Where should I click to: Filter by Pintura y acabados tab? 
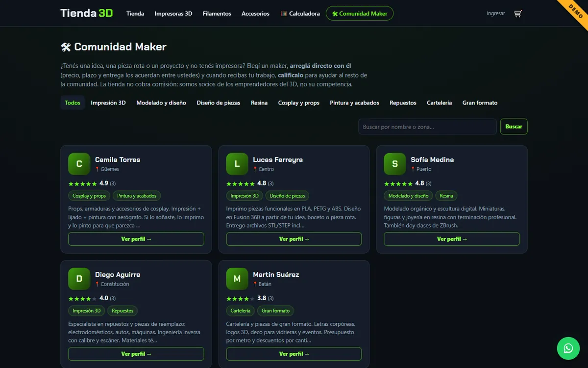355,103
